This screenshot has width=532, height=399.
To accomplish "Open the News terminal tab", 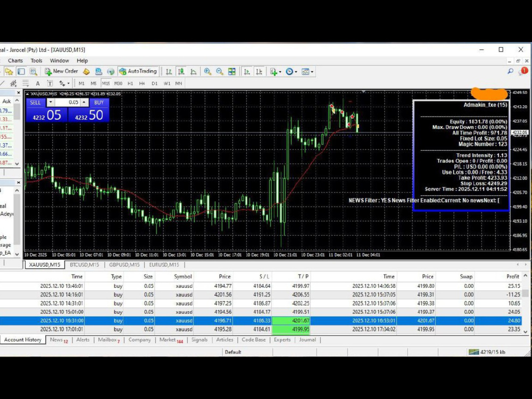I will pos(59,340).
